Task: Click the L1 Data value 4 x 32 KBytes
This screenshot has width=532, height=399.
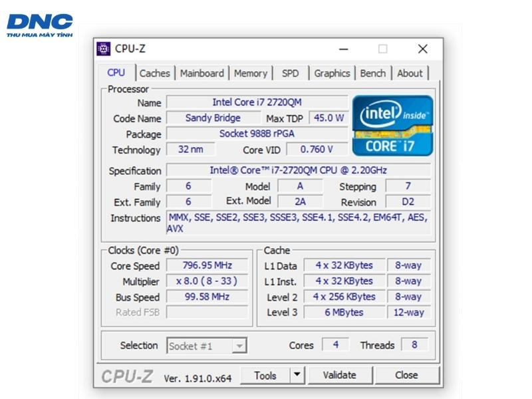Action: (x=344, y=265)
